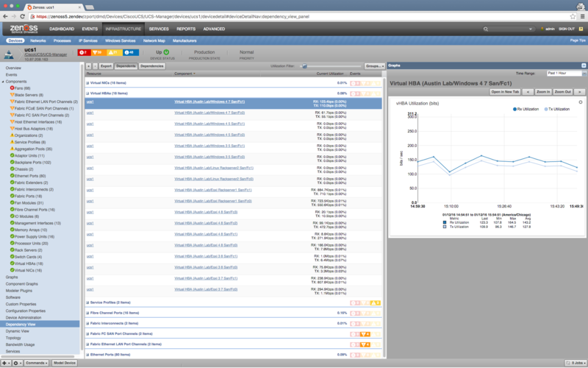588x368 pixels.
Task: Switch to the Networks tab
Action: (x=38, y=40)
